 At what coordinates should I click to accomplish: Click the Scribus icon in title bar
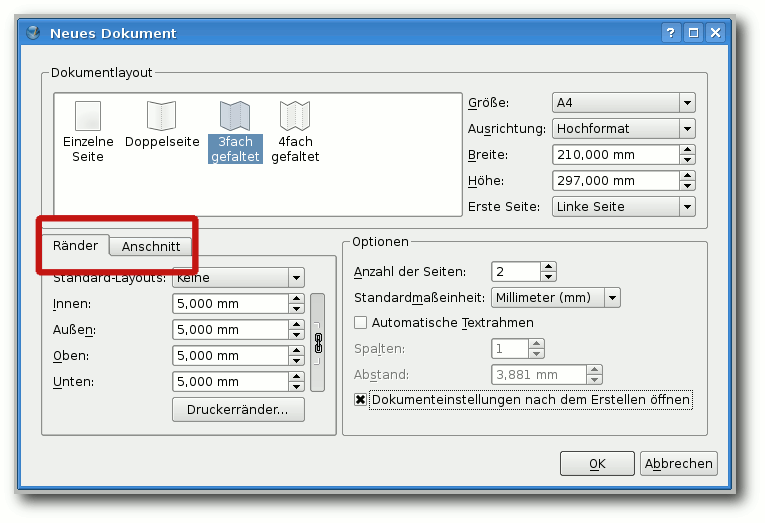(33, 33)
